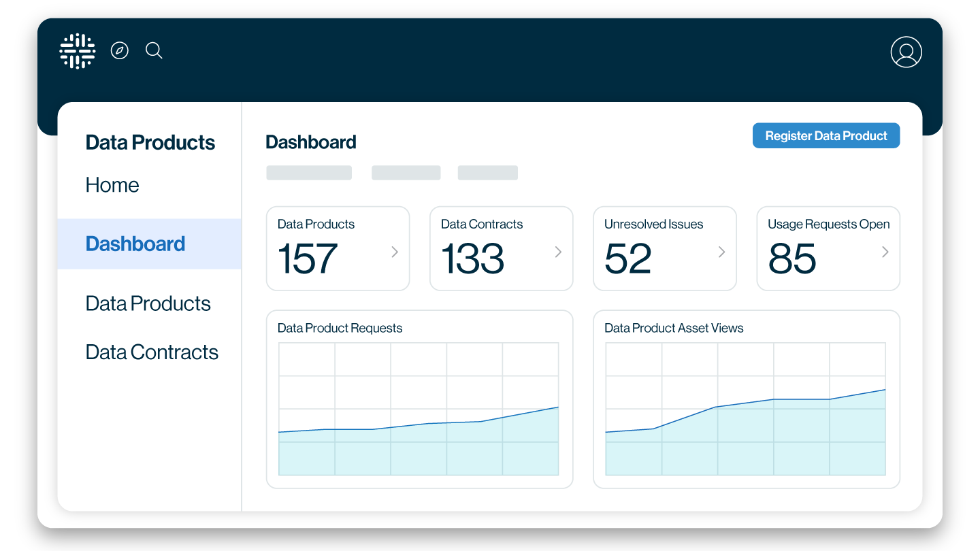The image size is (980, 551).
Task: Open the user profile avatar icon
Action: tap(906, 52)
